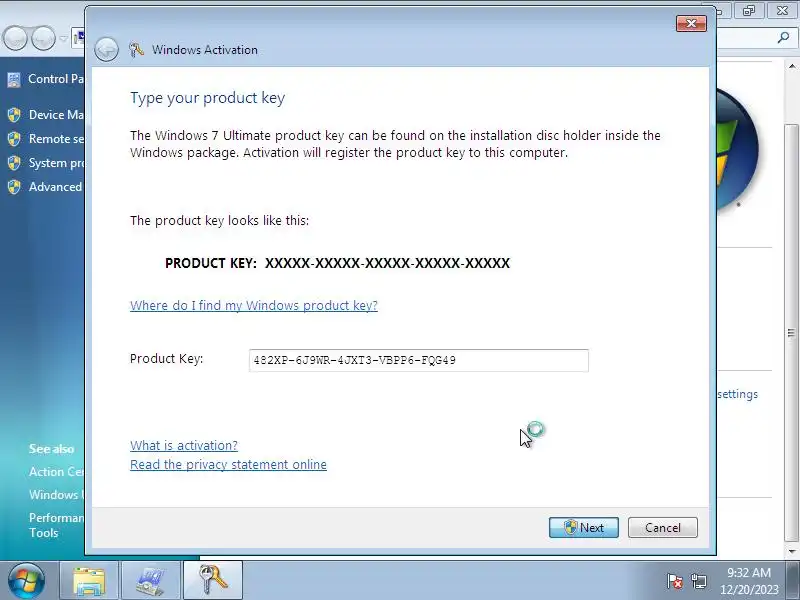Viewport: 800px width, 600px height.
Task: Open Action Center under See also
Action: click(57, 472)
